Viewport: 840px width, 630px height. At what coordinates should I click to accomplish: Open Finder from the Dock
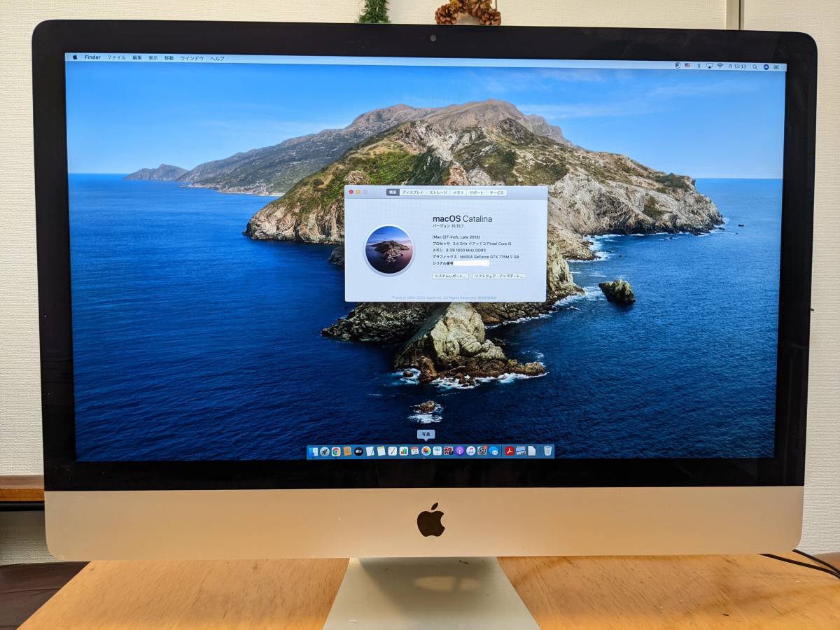tap(313, 451)
